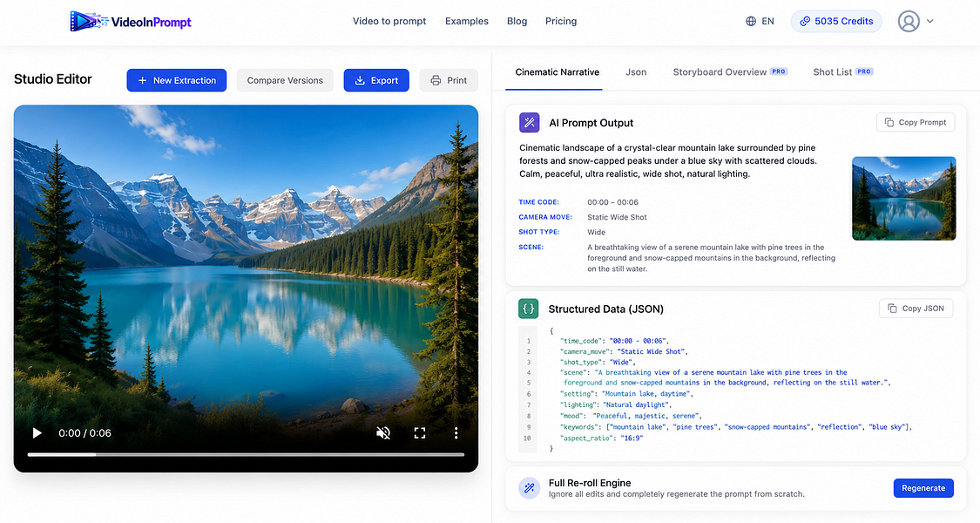
Task: Copy the JSON output
Action: click(916, 309)
